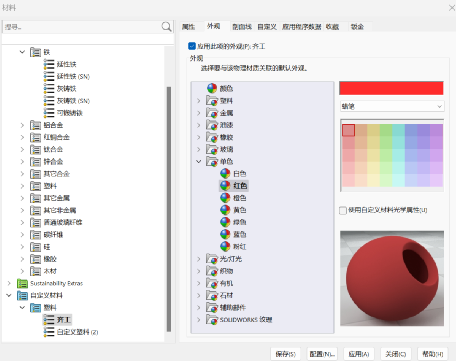Switch to the 钣金 tab
The image size is (456, 361).
click(x=357, y=27)
